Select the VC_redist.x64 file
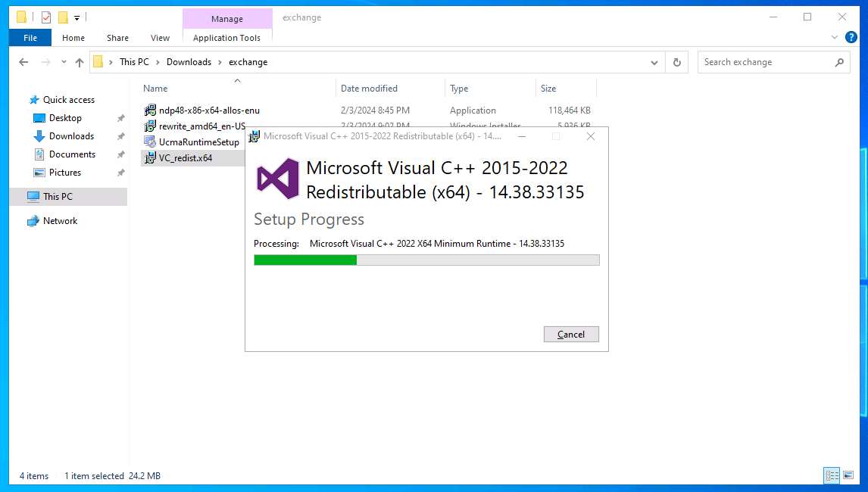Image resolution: width=868 pixels, height=492 pixels. pos(186,158)
